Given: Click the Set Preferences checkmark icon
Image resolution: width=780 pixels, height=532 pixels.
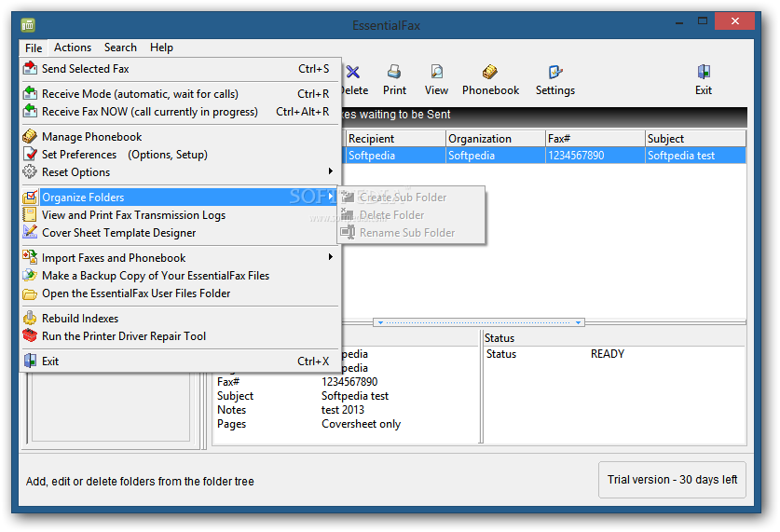Looking at the screenshot, I should tap(30, 154).
